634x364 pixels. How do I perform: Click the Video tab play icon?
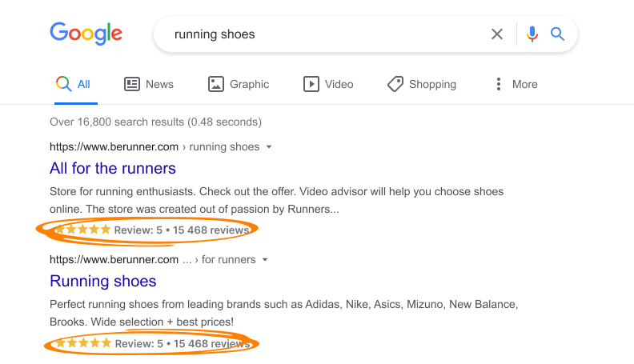coord(311,84)
